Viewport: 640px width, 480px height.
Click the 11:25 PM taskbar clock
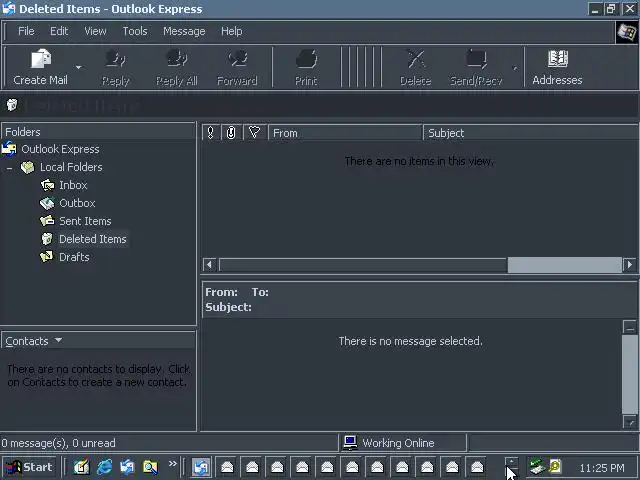602,468
